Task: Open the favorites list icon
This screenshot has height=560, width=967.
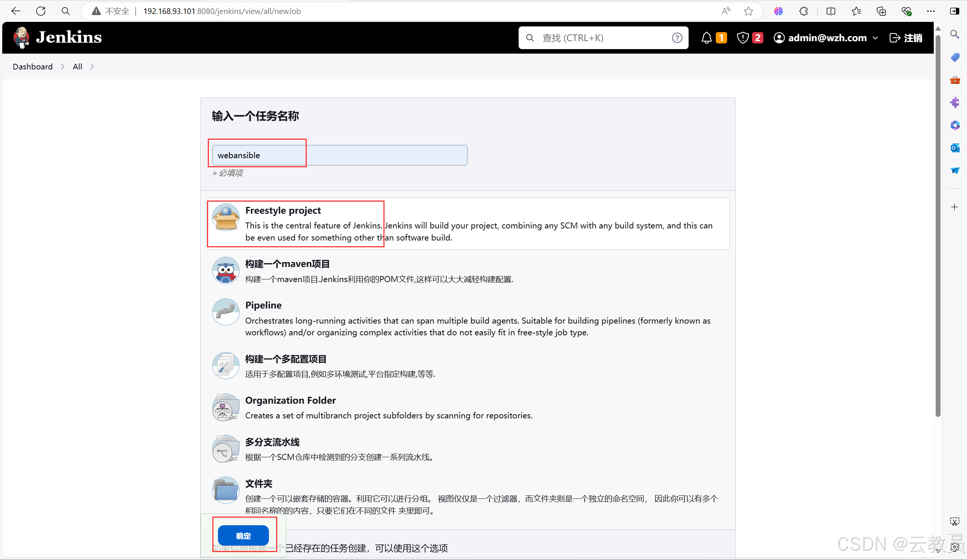Action: [856, 11]
